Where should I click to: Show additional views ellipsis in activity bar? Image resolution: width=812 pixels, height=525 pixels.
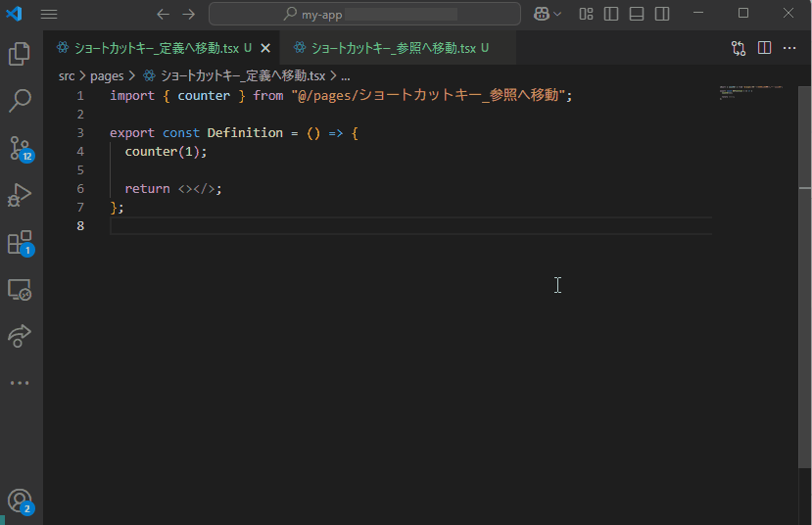[20, 383]
